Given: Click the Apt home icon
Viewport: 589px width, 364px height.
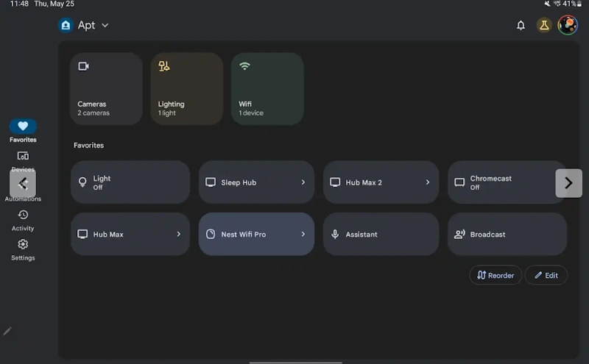Looking at the screenshot, I should (66, 25).
